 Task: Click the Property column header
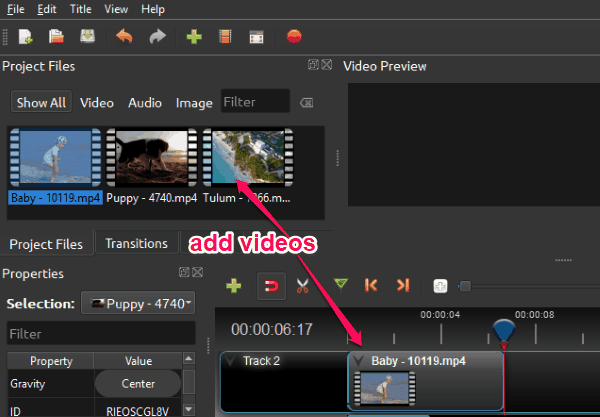click(x=51, y=360)
